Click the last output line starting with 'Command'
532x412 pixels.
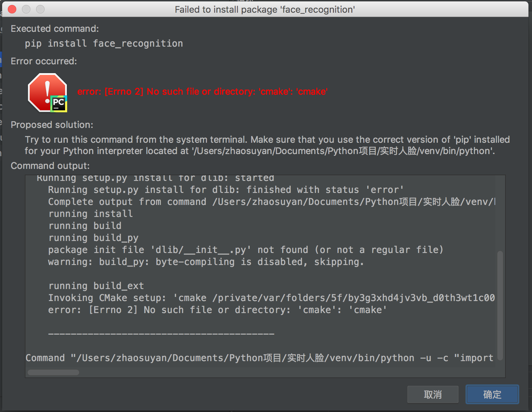[x=259, y=358]
